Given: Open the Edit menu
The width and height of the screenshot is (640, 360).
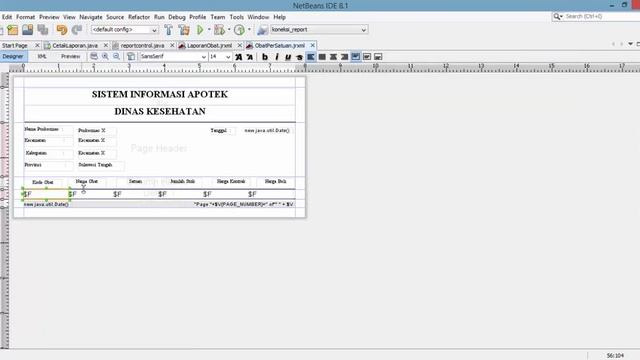Looking at the screenshot, I should [x=7, y=17].
